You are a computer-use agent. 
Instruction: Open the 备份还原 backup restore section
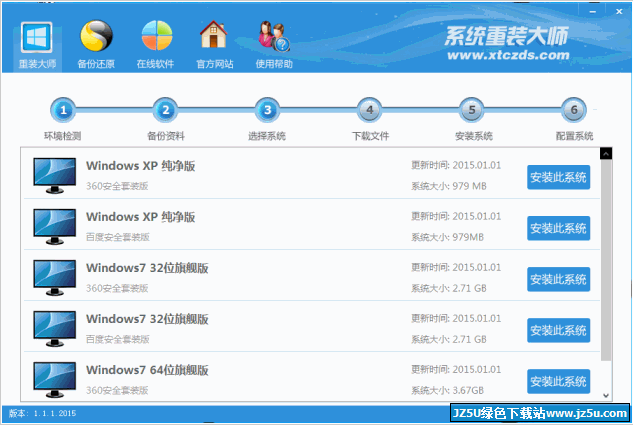click(96, 44)
